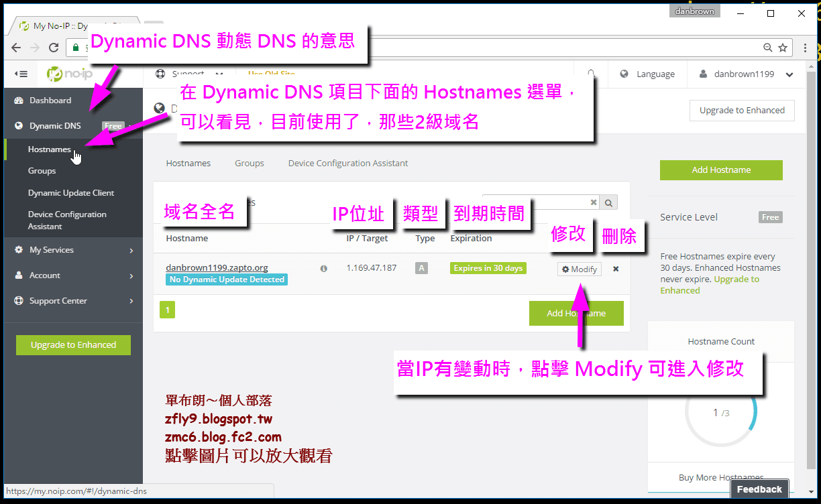Click Use Old Site link
This screenshot has height=504, width=821.
tap(272, 74)
